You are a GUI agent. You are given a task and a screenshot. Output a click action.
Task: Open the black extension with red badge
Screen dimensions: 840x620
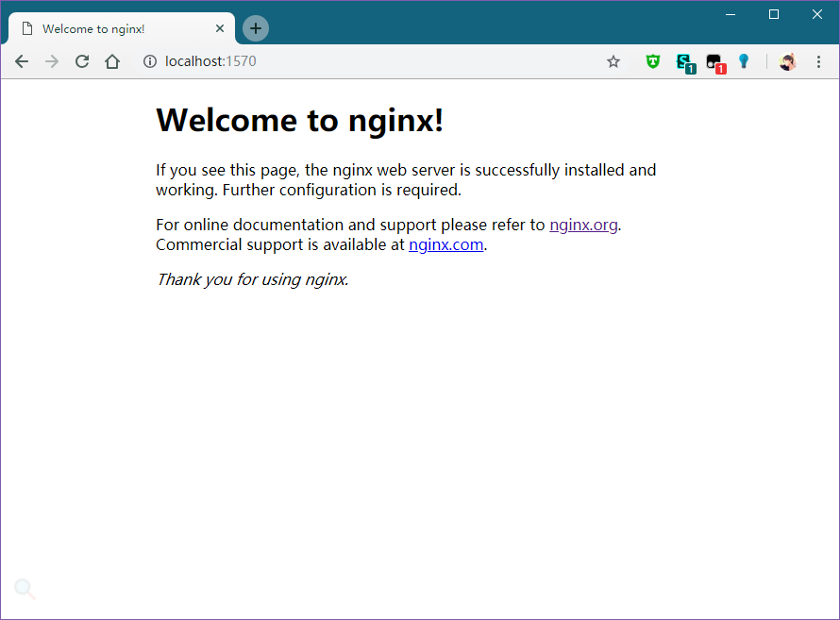point(715,64)
